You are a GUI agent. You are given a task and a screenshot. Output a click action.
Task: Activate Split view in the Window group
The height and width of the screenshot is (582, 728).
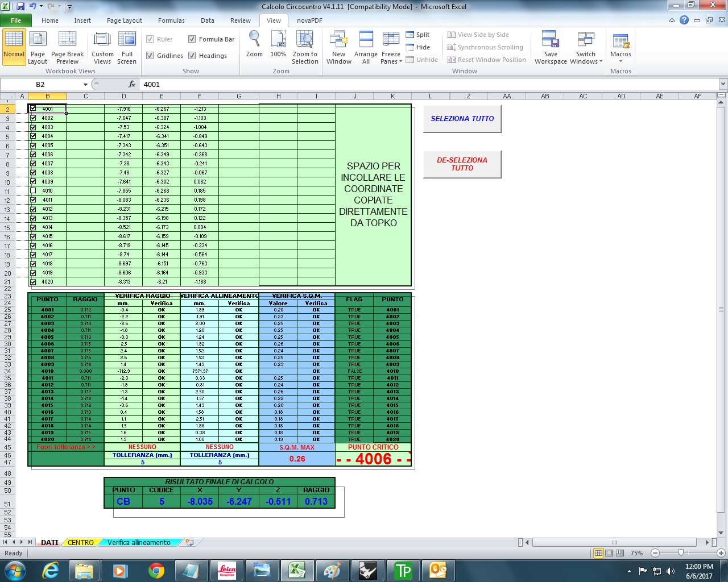[x=419, y=35]
